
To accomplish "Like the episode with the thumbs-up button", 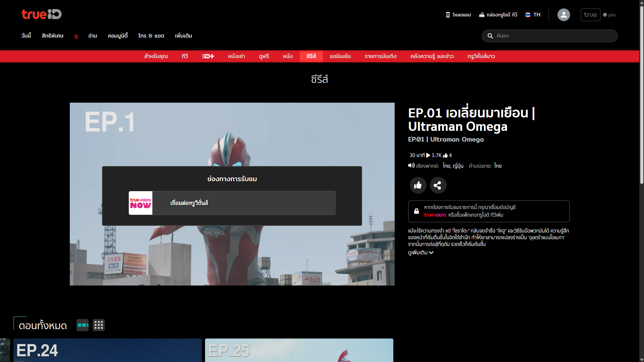I will (418, 185).
